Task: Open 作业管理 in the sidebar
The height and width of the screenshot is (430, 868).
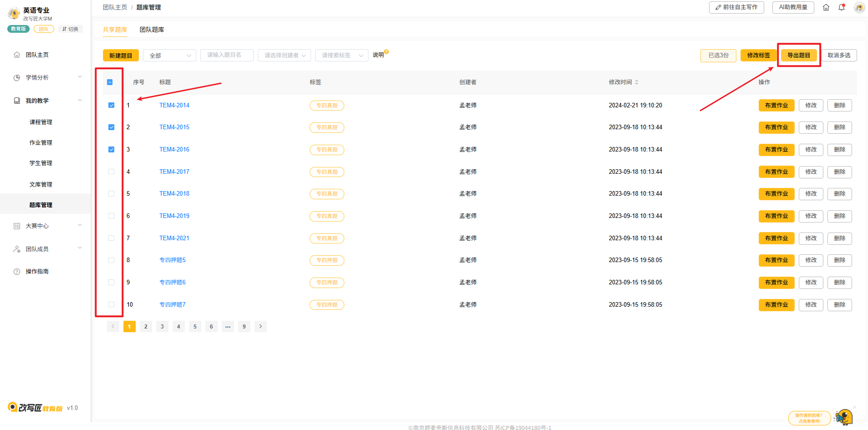Action: (x=41, y=143)
